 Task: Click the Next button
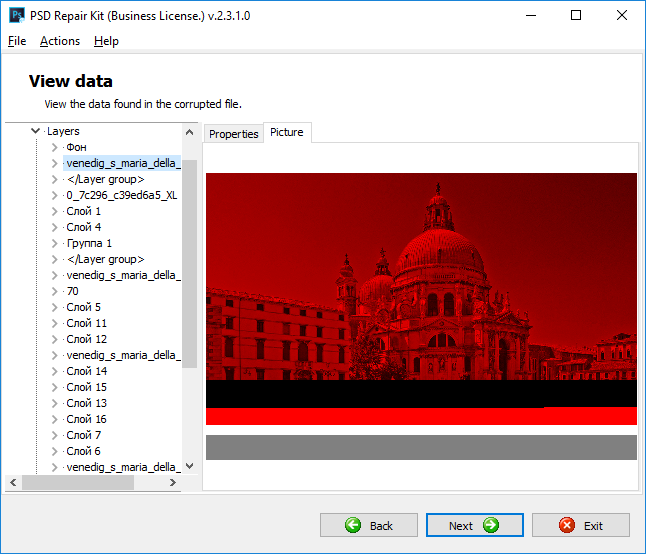[475, 525]
